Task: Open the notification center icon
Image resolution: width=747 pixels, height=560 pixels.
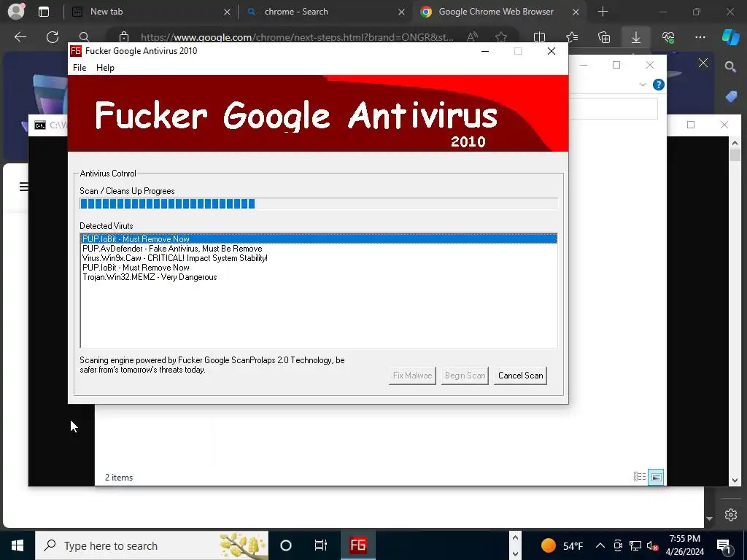Action: coord(724,545)
